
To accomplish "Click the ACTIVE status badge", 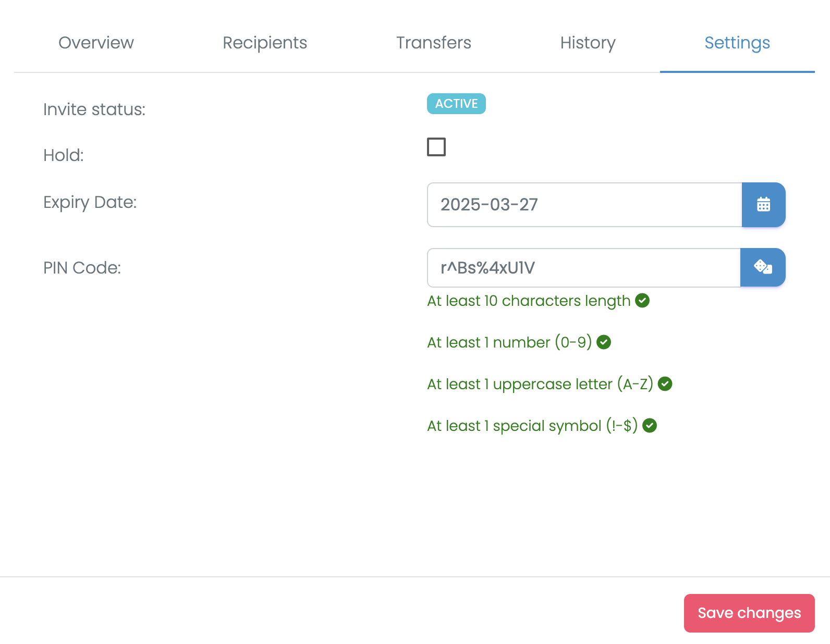I will point(456,104).
